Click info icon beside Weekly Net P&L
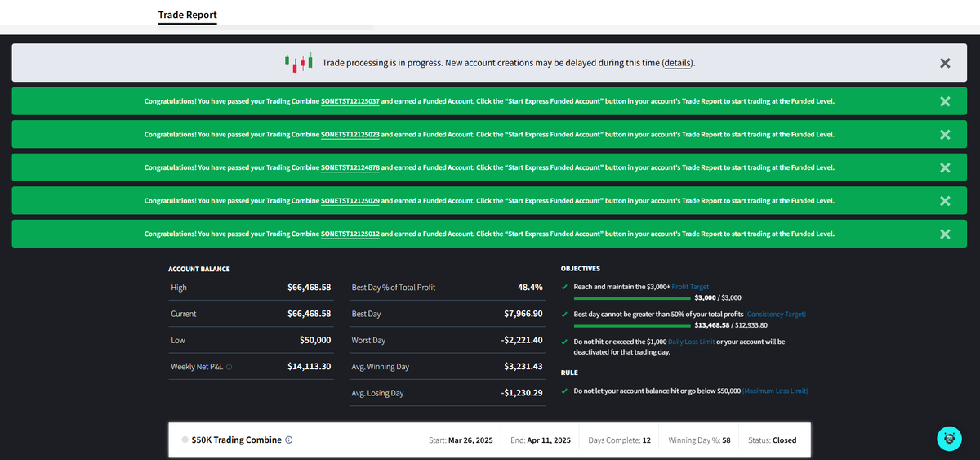 pyautogui.click(x=229, y=367)
